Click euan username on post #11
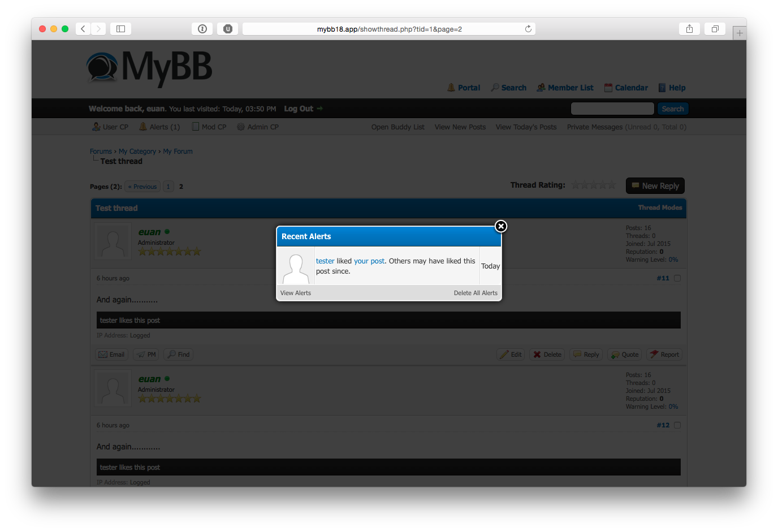 [150, 232]
